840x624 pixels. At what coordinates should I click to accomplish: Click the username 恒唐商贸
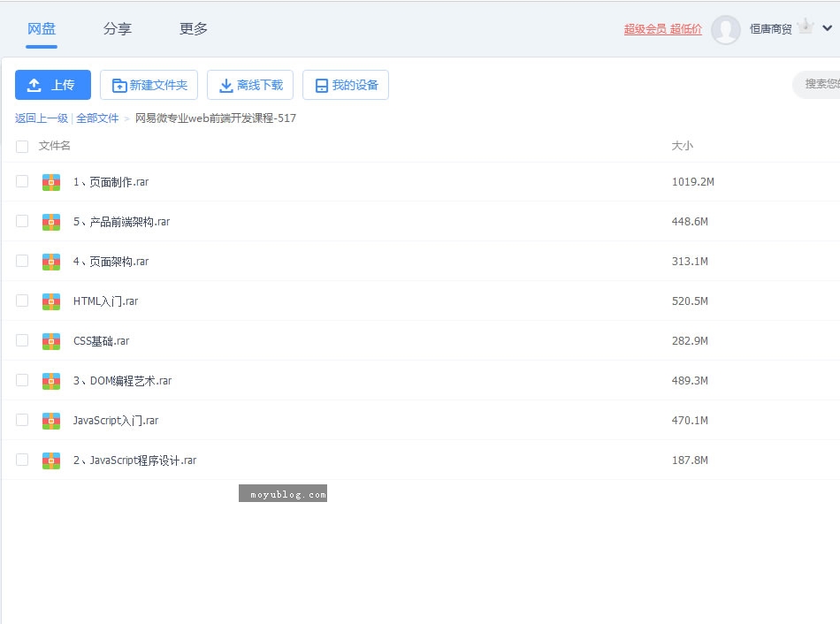[770, 29]
